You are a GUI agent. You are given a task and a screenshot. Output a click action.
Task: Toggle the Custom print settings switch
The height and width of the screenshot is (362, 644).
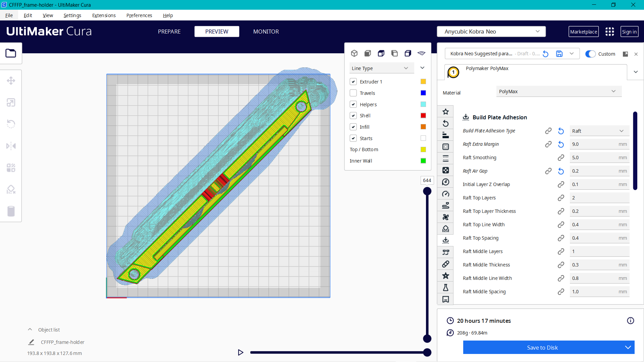pyautogui.click(x=590, y=54)
